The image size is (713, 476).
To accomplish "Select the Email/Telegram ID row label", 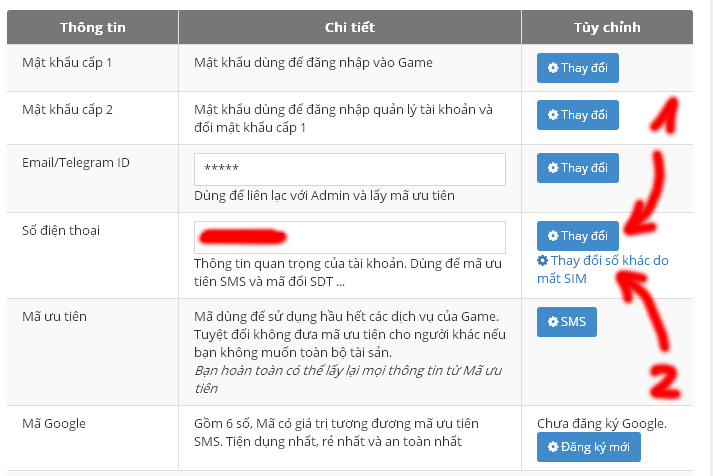I will click(x=76, y=162).
